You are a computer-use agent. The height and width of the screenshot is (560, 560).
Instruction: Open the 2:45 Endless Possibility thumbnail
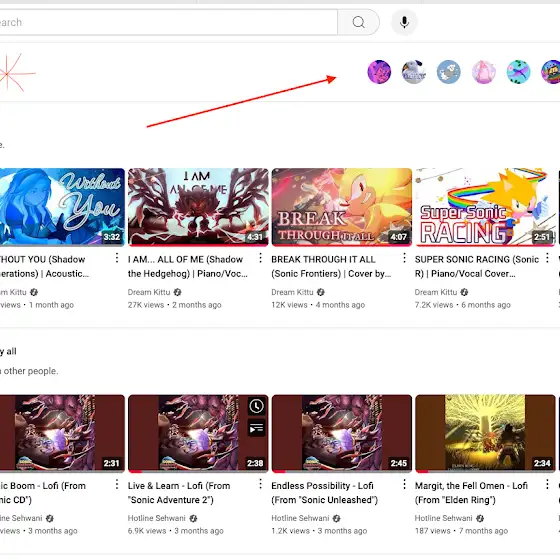coord(342,433)
